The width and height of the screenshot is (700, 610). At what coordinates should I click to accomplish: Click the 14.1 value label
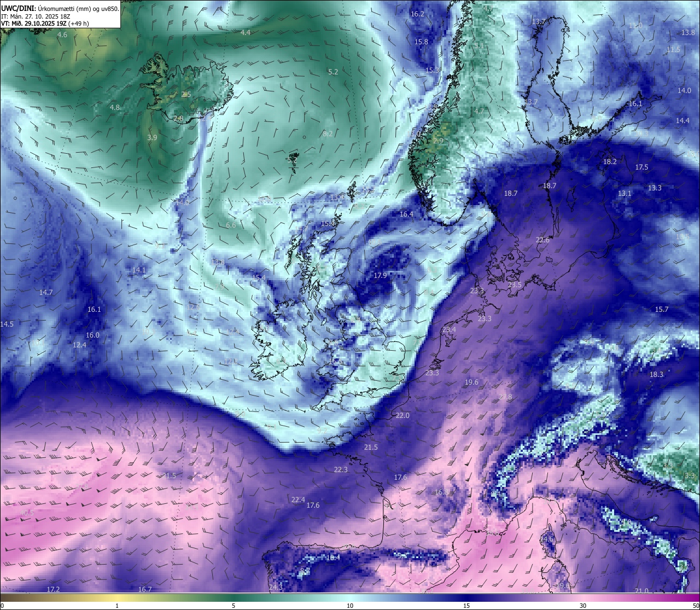139,270
